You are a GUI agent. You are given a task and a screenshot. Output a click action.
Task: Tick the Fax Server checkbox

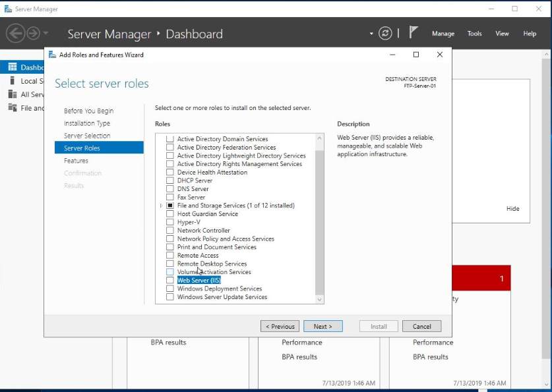point(170,197)
